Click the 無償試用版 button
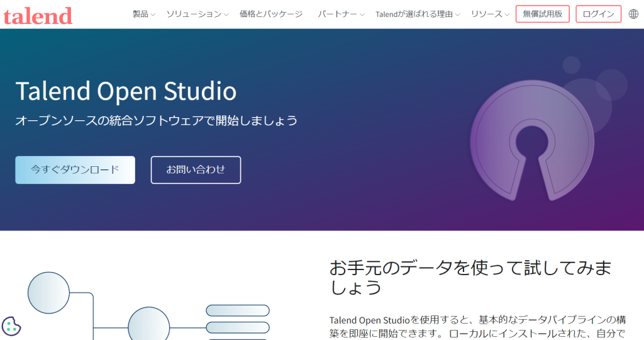The height and width of the screenshot is (340, 644). (543, 14)
